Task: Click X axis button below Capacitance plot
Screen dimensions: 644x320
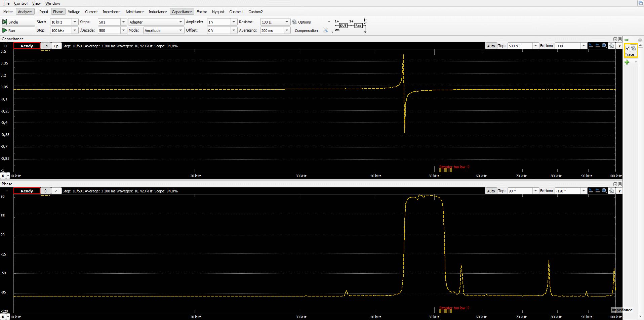Action: 3,176
